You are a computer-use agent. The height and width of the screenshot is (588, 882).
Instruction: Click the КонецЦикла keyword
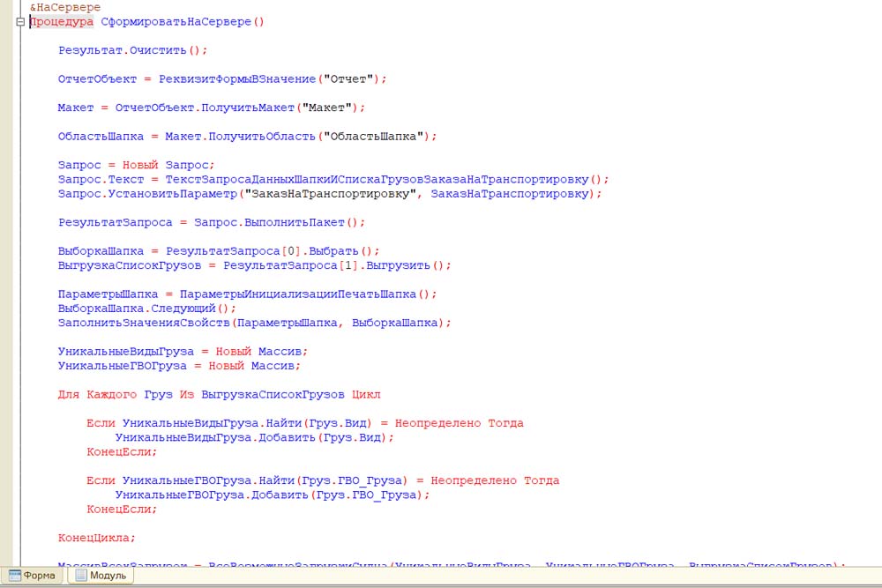(x=97, y=538)
